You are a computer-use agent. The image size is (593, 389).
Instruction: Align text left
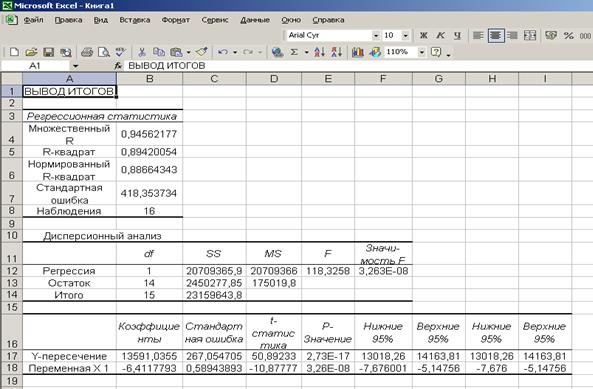point(478,36)
